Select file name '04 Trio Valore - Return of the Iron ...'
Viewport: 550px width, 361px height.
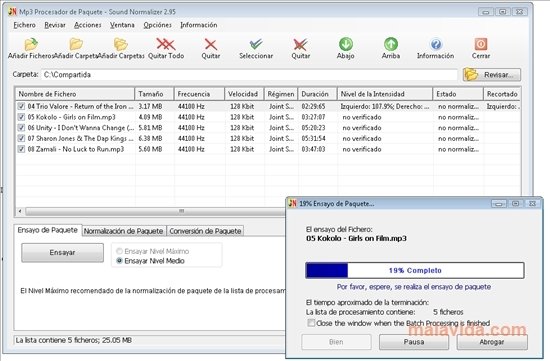tap(80, 106)
